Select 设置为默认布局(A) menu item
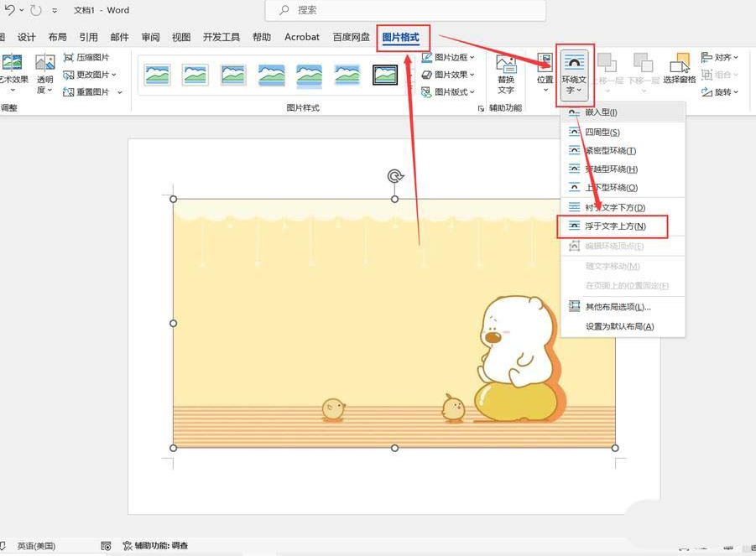 point(623,326)
